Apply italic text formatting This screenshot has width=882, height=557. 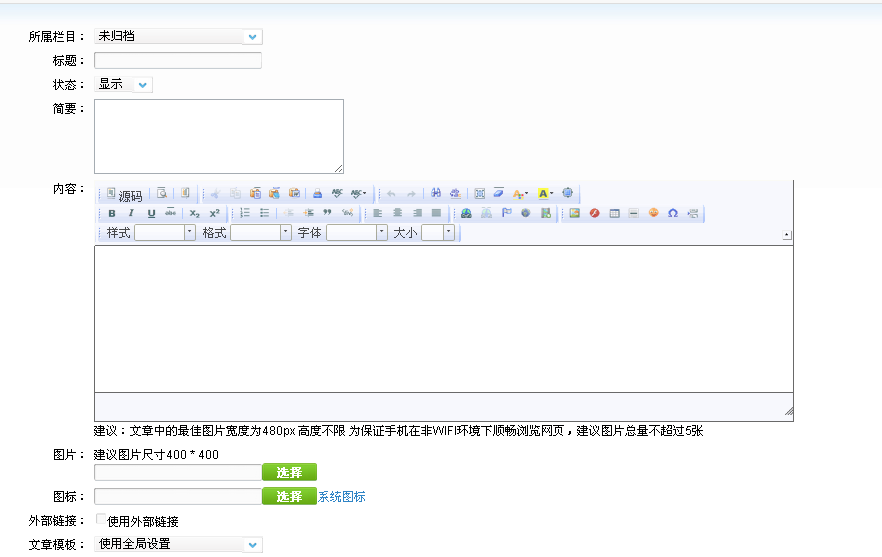coord(131,213)
